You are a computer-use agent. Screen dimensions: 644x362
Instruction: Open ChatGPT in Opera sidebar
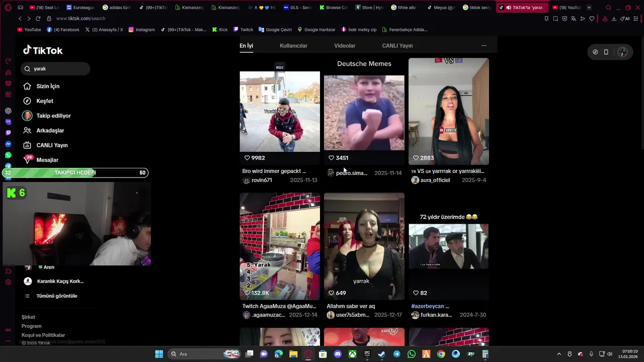tap(8, 111)
